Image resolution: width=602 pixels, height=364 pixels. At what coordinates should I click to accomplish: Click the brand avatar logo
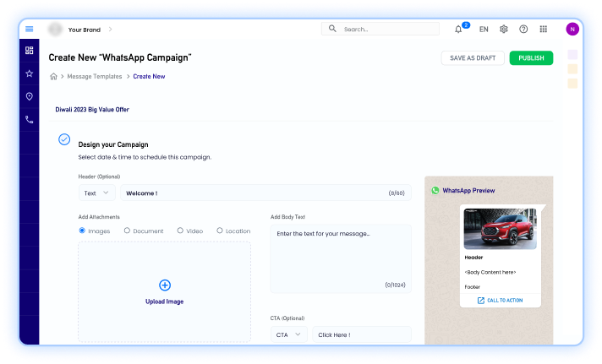pos(55,30)
